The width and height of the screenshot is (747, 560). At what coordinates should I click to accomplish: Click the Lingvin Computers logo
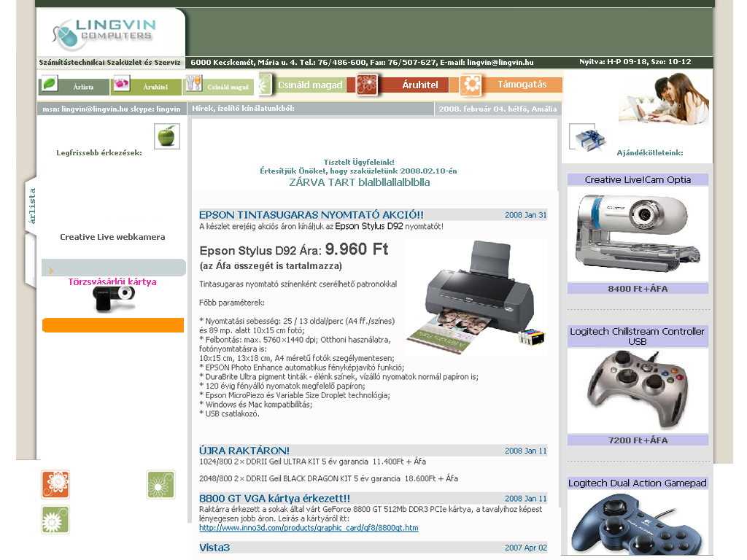coord(105,34)
